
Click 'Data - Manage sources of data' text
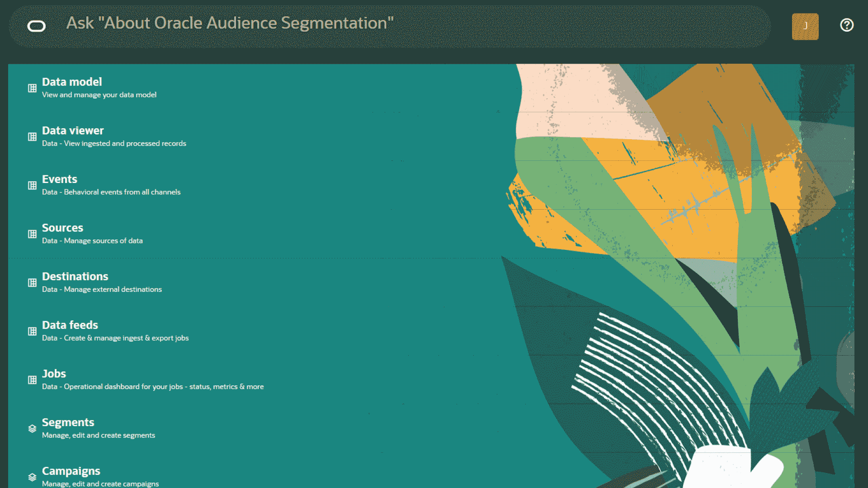click(92, 241)
